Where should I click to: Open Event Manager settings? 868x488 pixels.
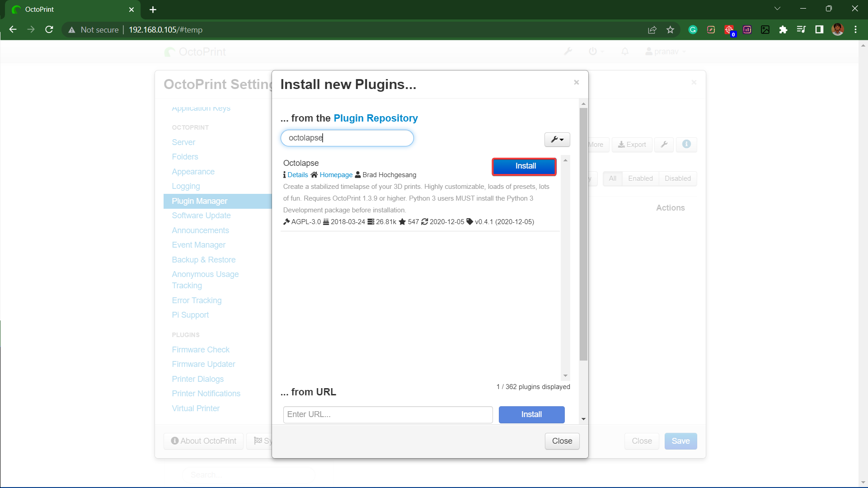pos(198,245)
